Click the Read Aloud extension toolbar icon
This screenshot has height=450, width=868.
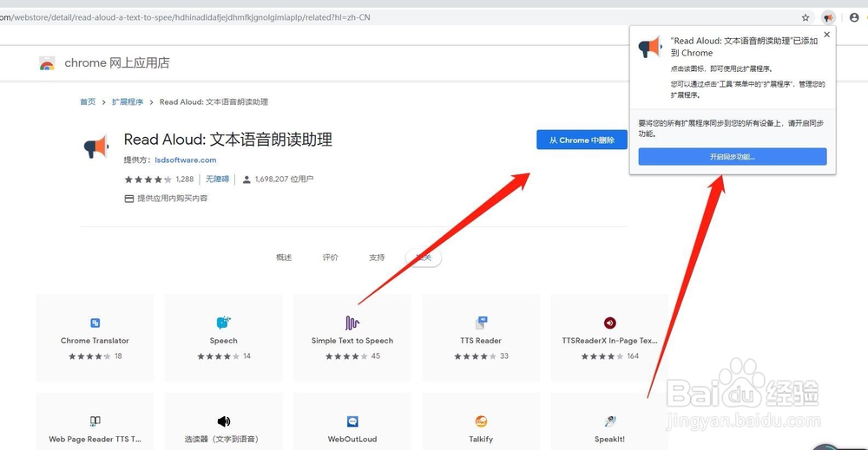[x=828, y=17]
